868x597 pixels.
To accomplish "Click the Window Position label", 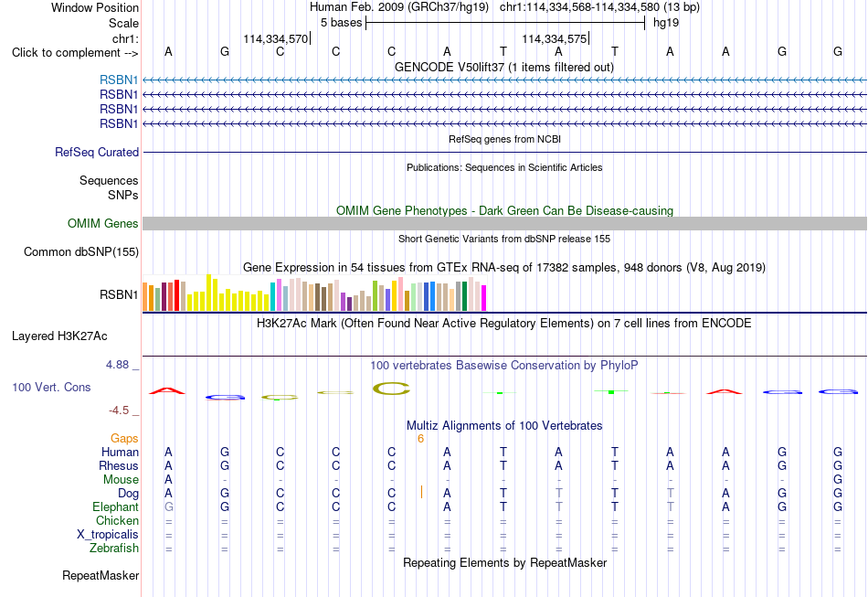I will (x=95, y=7).
